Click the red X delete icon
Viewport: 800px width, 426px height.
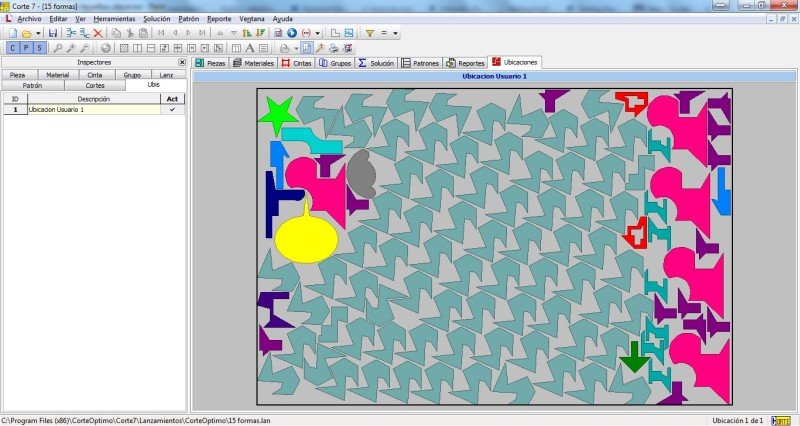[98, 33]
